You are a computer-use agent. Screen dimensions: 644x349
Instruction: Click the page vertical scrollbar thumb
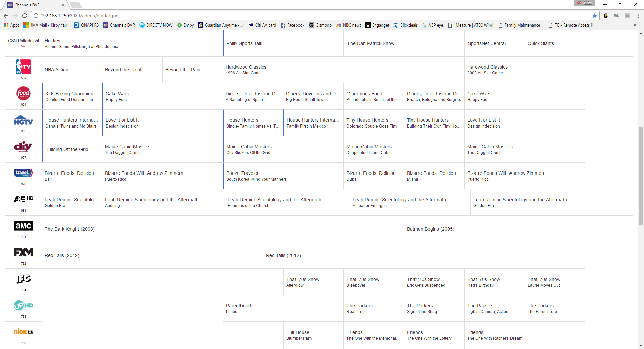click(641, 174)
